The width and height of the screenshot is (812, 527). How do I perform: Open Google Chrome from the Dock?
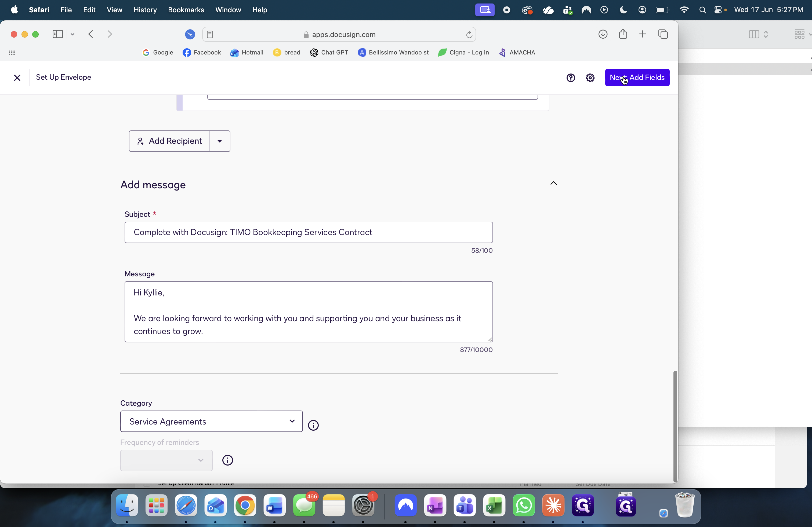click(245, 506)
